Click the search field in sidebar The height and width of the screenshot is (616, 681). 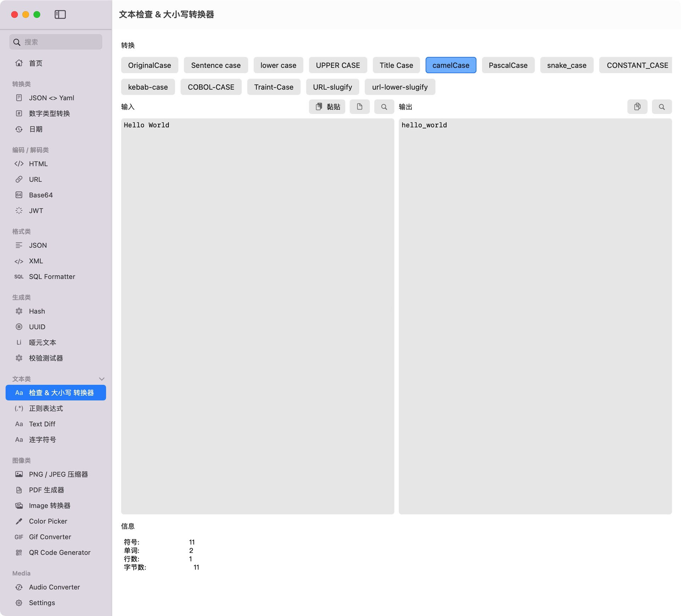[x=56, y=42]
